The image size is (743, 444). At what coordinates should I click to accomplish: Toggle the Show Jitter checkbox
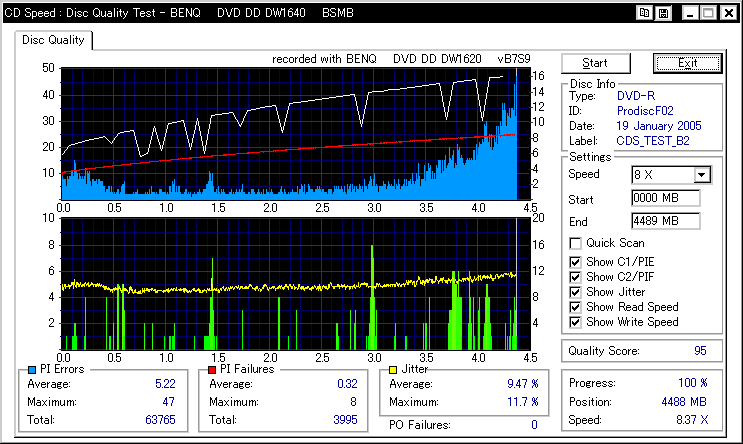pyautogui.click(x=575, y=292)
